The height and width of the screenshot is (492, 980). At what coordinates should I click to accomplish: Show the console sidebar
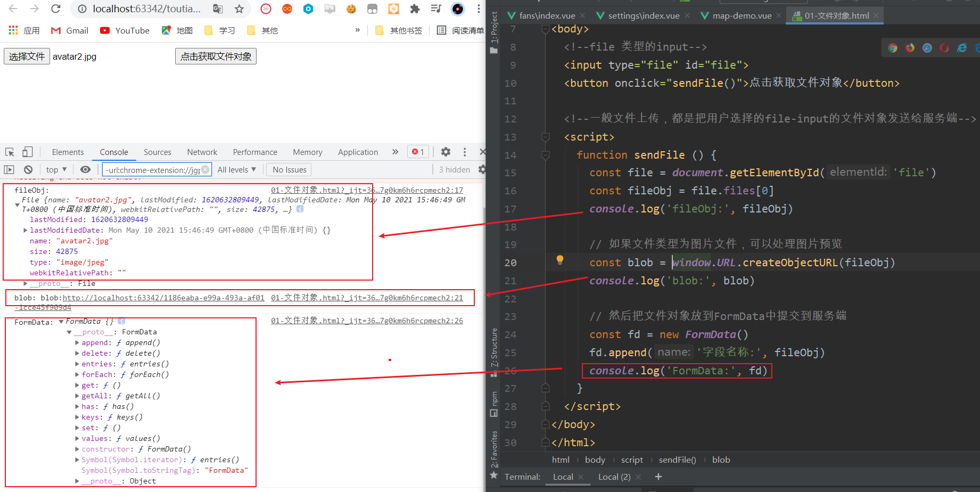9,169
